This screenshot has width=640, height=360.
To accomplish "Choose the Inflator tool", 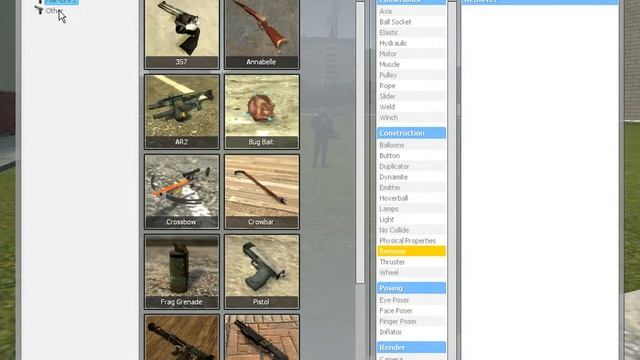I will tap(411, 332).
